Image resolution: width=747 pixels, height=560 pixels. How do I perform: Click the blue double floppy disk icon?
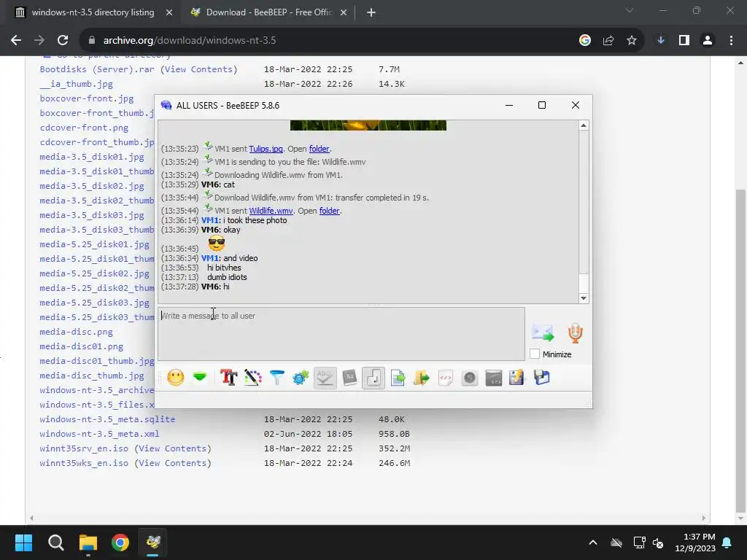pyautogui.click(x=541, y=378)
